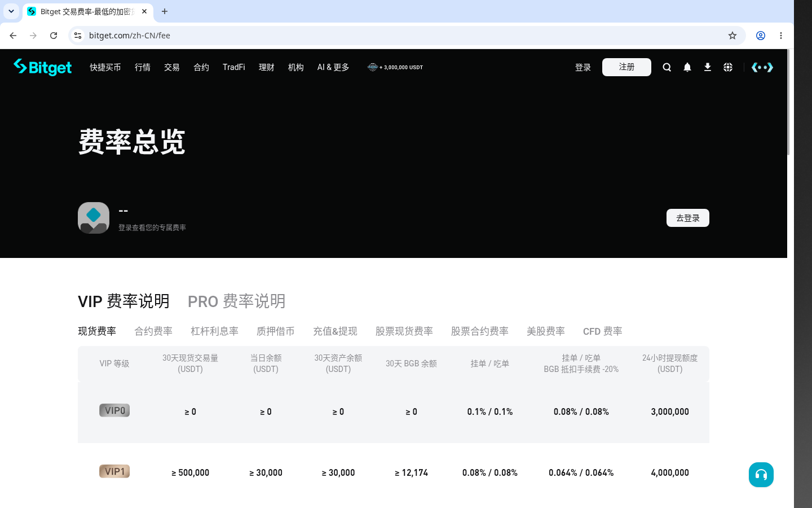
Task: Open the language globe icon
Action: (728, 67)
